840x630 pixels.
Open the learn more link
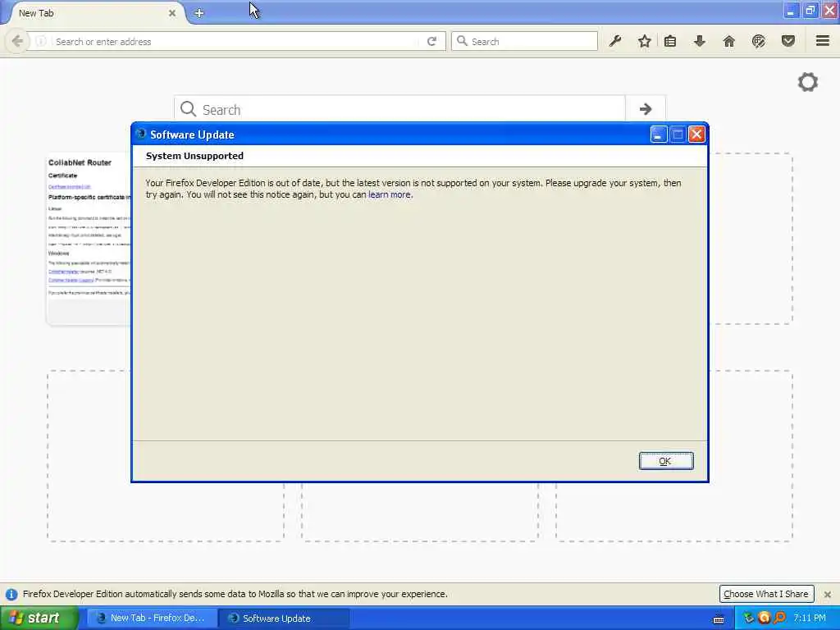[x=390, y=194]
